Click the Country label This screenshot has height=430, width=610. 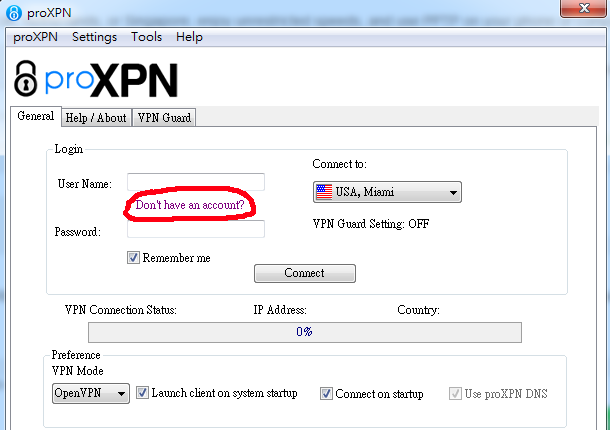[x=418, y=310]
